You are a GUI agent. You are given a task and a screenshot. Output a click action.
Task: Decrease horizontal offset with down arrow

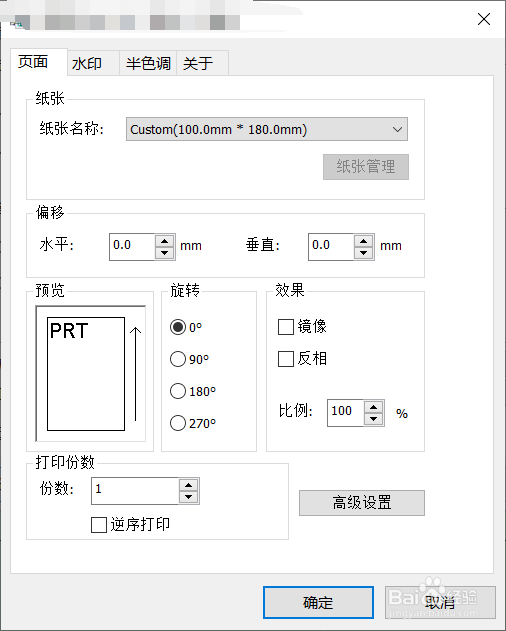click(164, 253)
